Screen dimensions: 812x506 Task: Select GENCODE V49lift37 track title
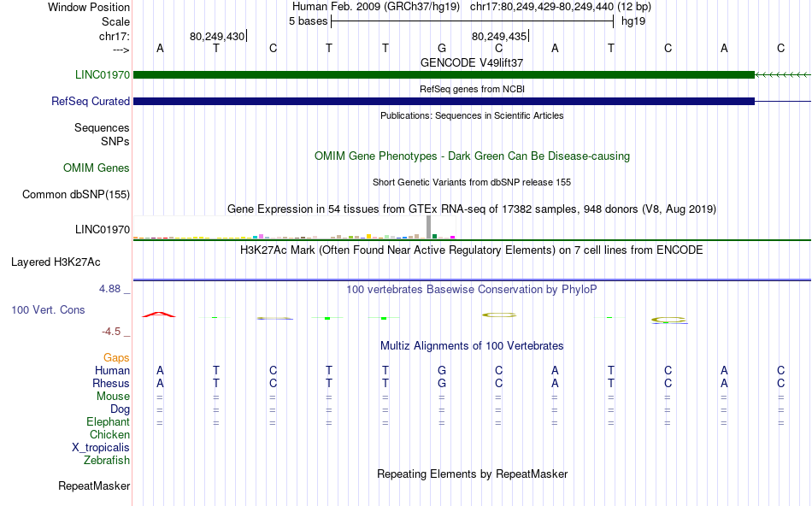tap(472, 62)
